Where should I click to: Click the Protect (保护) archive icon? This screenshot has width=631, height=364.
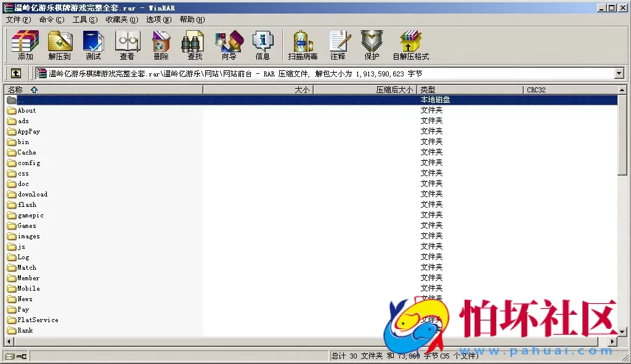pyautogui.click(x=372, y=46)
